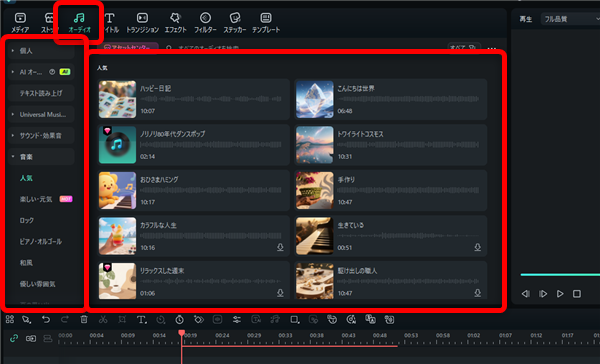Collapse the 音楽 category

tap(41, 157)
